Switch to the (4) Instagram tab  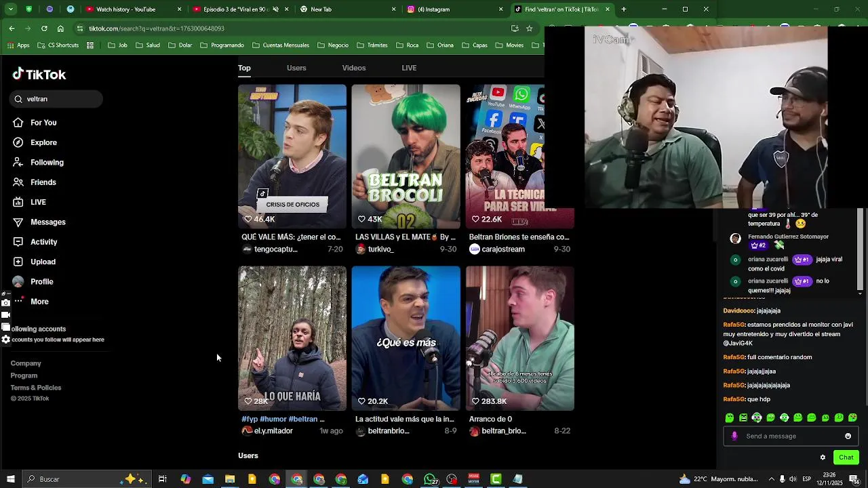point(455,9)
